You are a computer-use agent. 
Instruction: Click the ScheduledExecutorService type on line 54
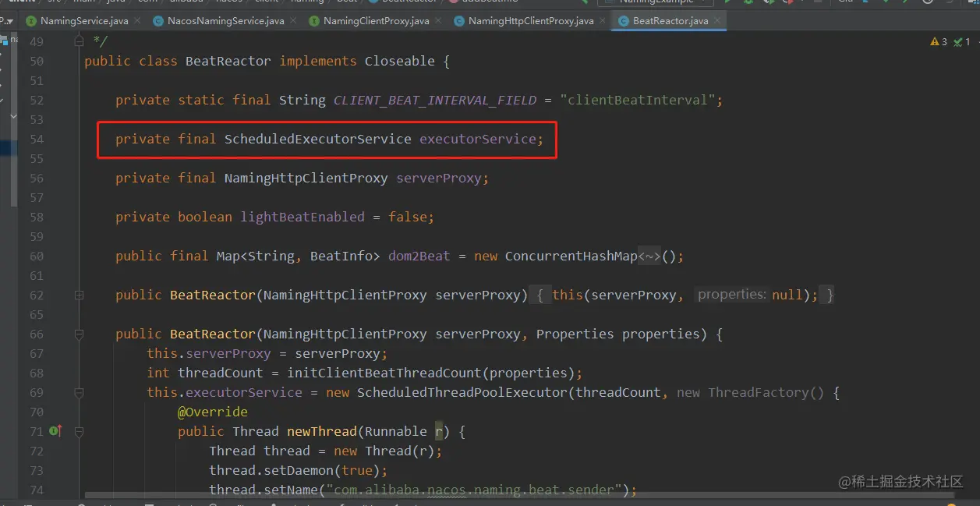click(318, 139)
